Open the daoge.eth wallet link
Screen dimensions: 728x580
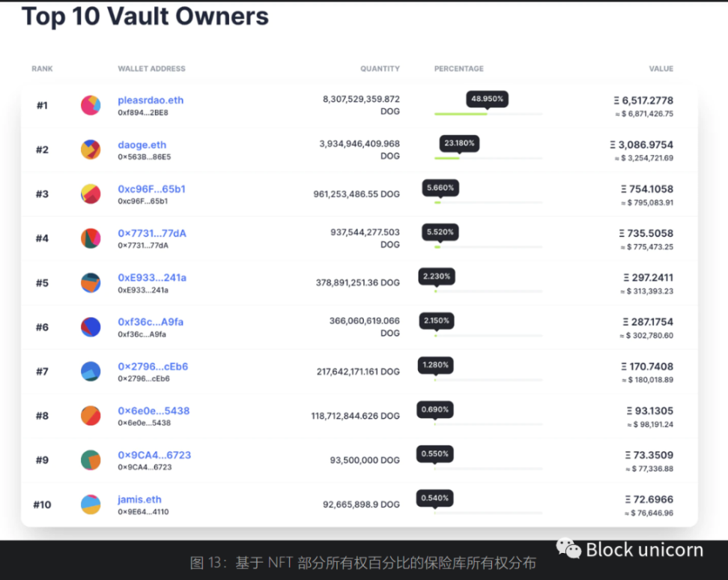142,145
